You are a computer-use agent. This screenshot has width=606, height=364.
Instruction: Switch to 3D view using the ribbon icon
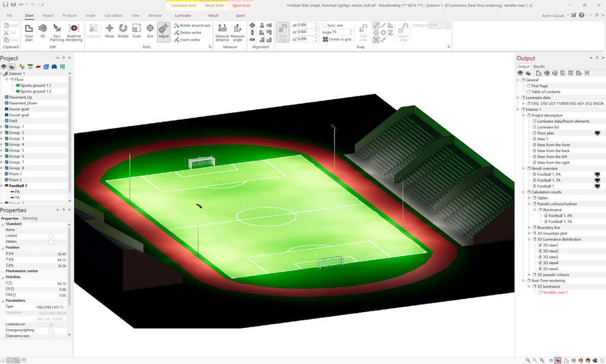point(42,29)
